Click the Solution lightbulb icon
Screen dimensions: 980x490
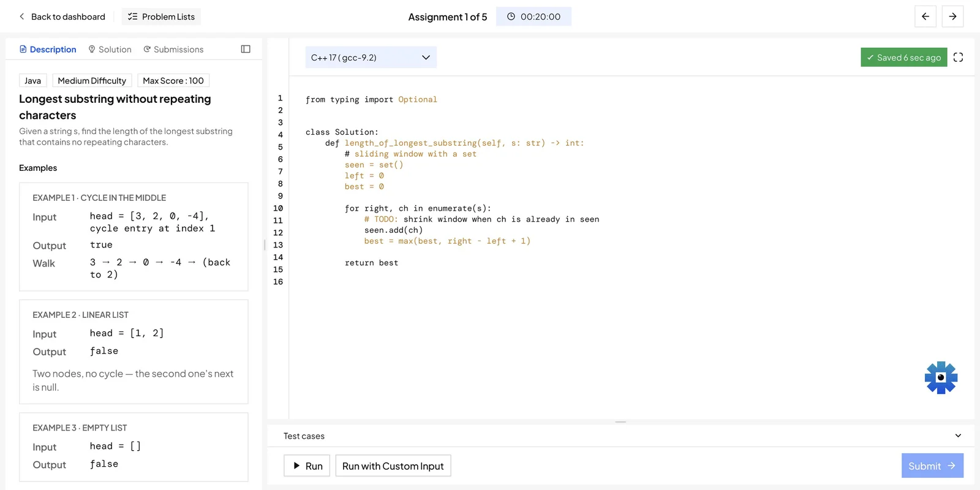(92, 49)
